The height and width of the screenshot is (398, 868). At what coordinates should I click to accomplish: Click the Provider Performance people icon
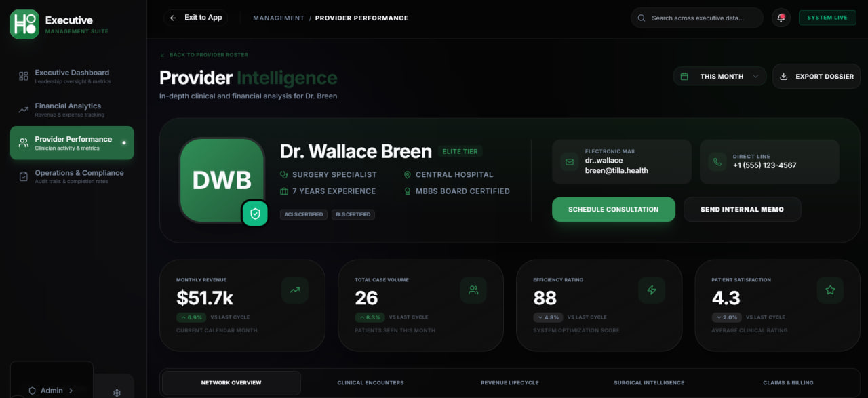[x=24, y=143]
